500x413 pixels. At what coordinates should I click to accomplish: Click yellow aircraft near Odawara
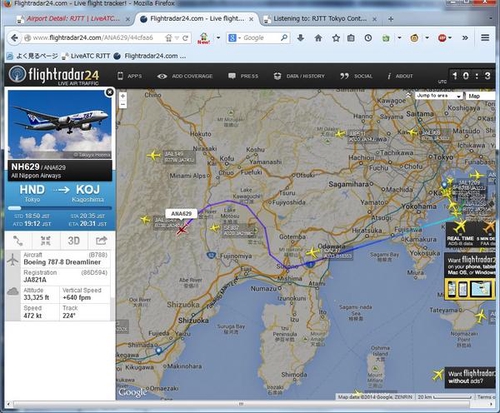[313, 252]
